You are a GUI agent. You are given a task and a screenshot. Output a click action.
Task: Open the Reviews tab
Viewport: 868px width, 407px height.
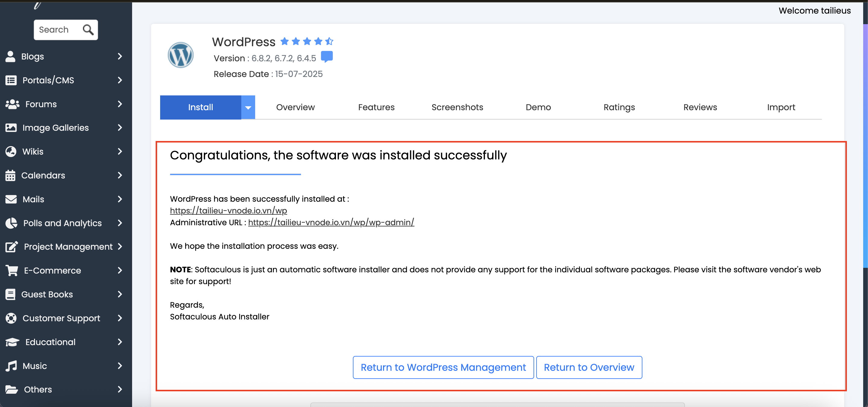point(700,107)
